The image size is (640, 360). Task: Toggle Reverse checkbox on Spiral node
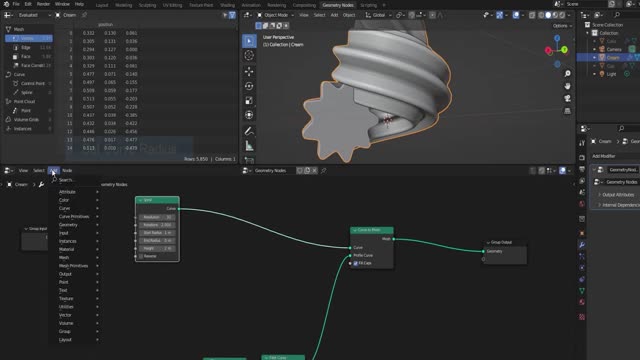pos(141,256)
